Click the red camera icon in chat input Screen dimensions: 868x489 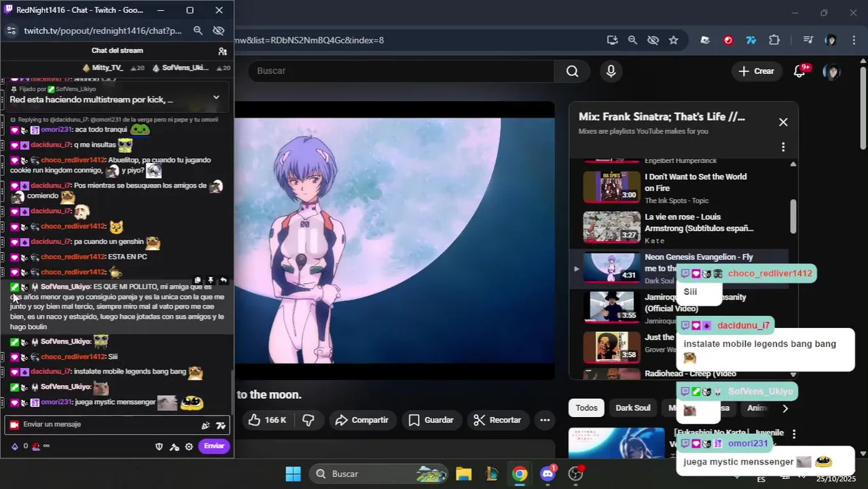14,424
